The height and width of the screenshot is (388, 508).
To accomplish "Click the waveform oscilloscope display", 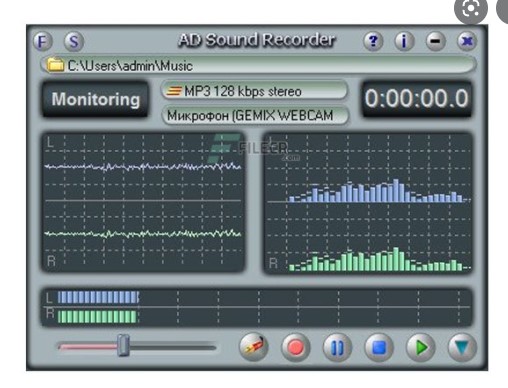I will tap(143, 202).
